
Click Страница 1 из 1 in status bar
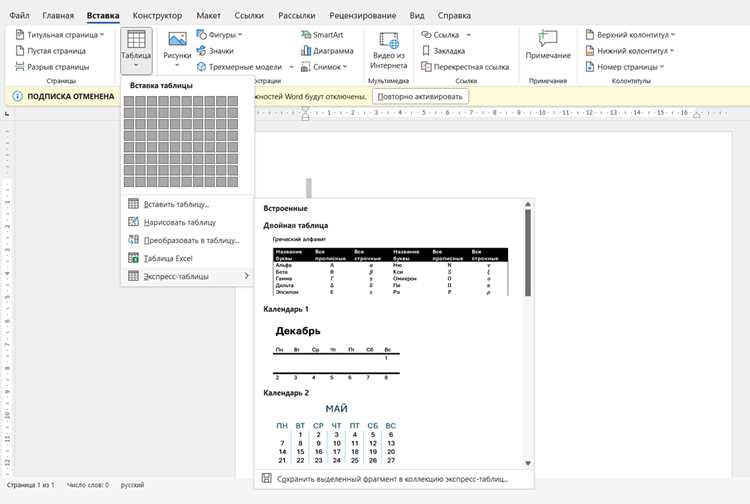coord(31,485)
